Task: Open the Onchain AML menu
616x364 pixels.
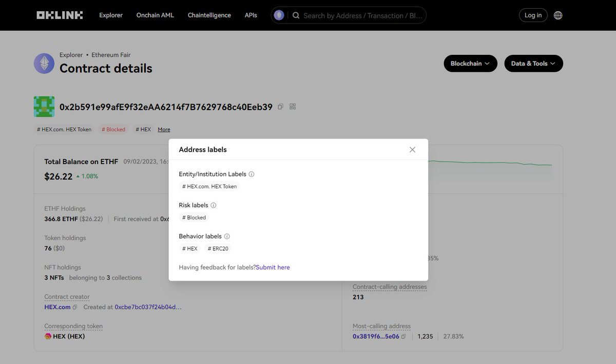Action: [155, 15]
